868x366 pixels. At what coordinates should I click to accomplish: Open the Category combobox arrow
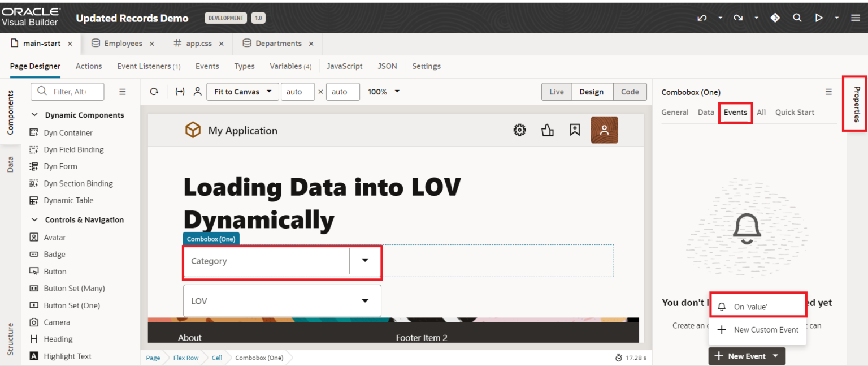click(365, 261)
